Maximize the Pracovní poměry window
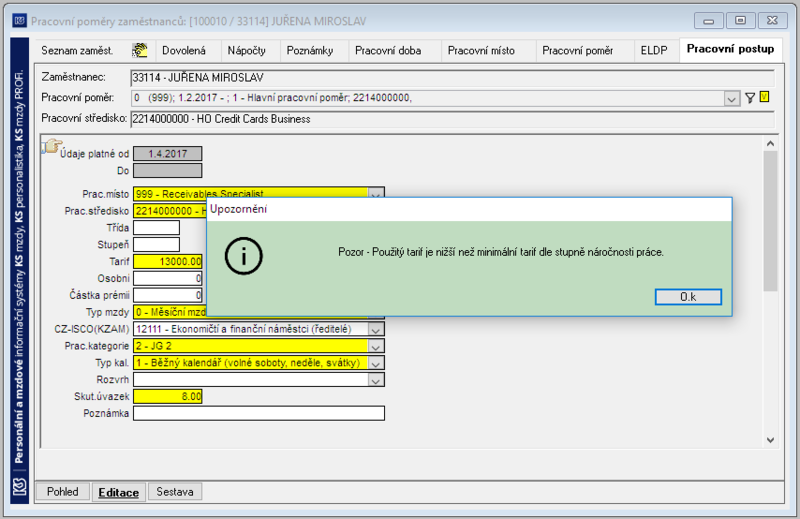 [x=740, y=21]
